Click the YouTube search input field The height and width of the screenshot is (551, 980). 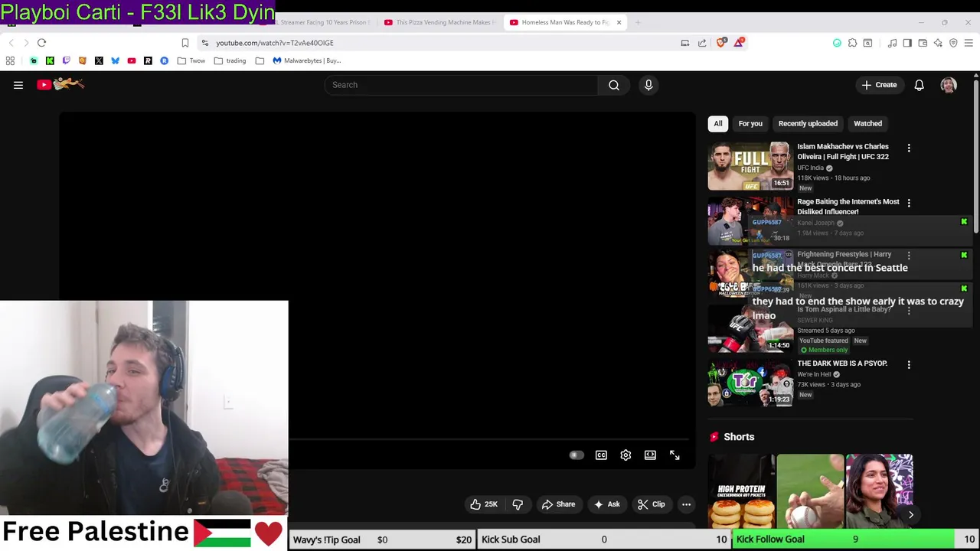tap(461, 85)
